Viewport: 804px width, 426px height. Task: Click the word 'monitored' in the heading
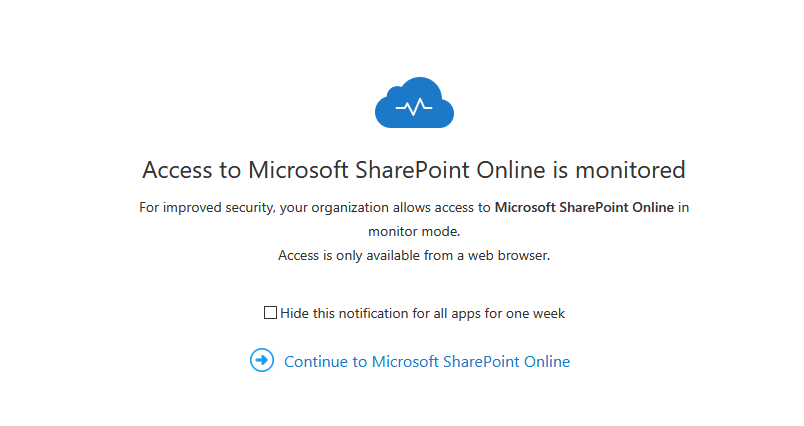pyautogui.click(x=630, y=170)
